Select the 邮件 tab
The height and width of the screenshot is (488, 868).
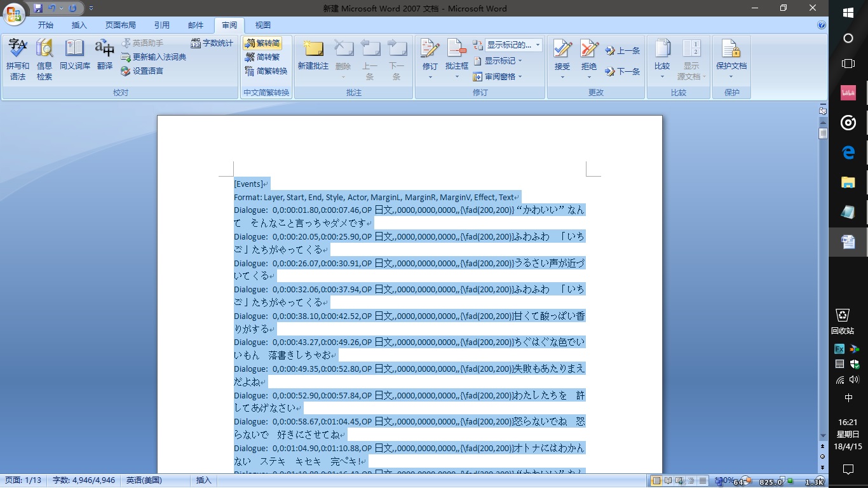[x=196, y=25]
